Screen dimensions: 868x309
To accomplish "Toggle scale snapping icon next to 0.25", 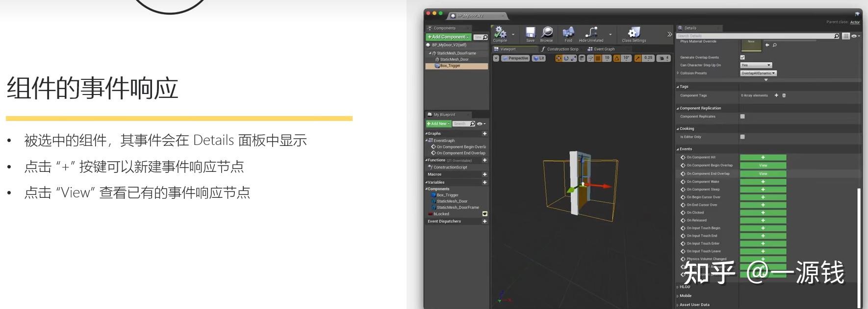I will [x=638, y=58].
